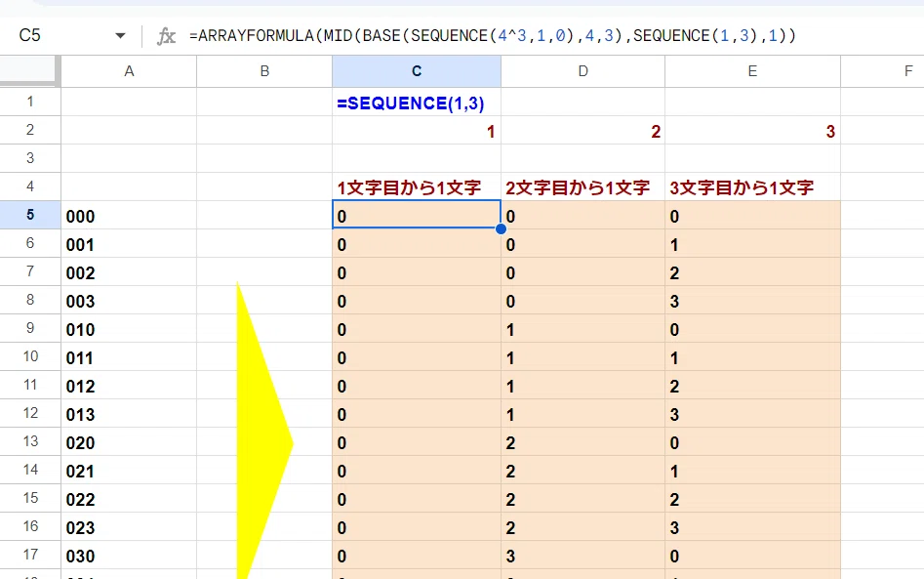Click header cell 2文字目から1文字
The width and height of the screenshot is (924, 579).
tap(583, 186)
